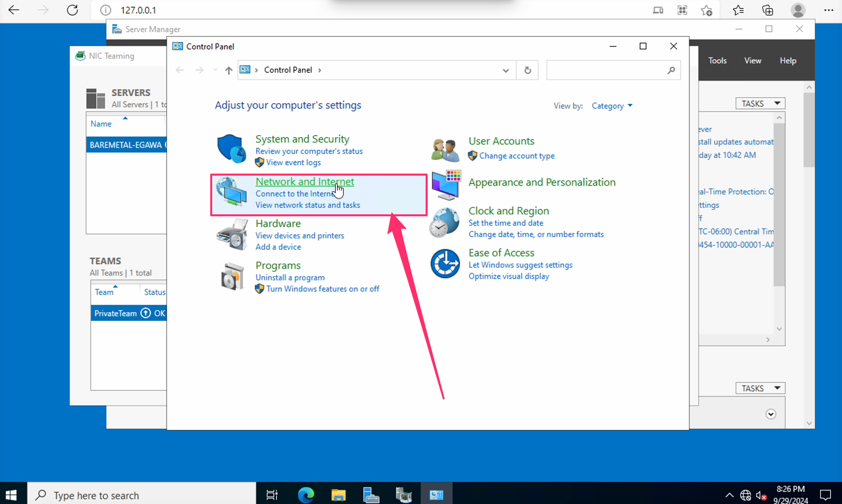Open the Help menu in Server Manager
842x504 pixels.
point(787,61)
